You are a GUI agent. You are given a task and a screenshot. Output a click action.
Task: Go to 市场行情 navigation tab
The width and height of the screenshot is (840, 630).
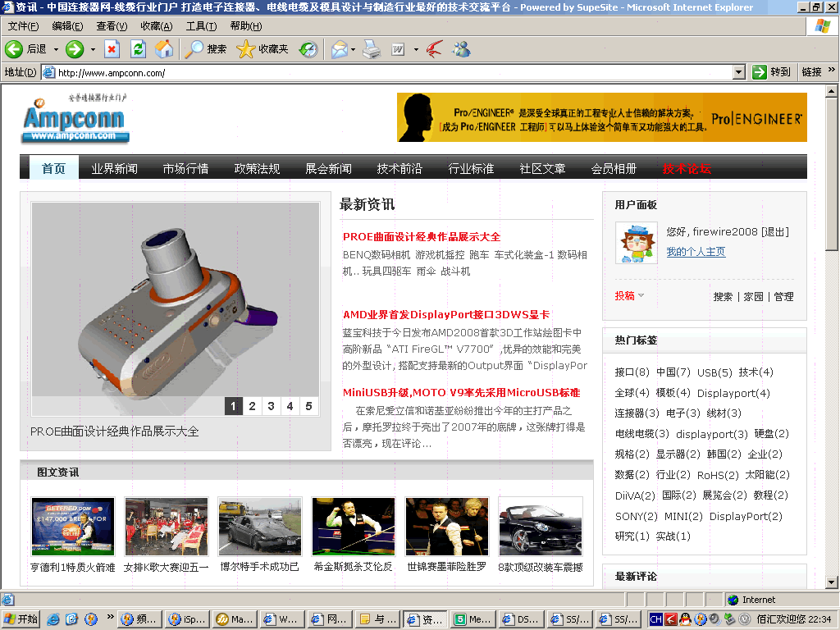(x=185, y=168)
